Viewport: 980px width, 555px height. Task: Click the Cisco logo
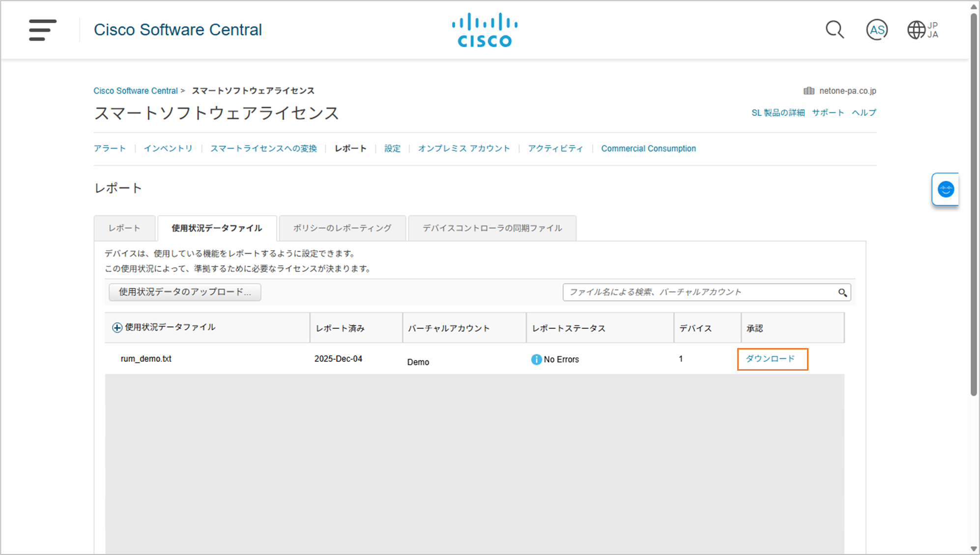485,30
